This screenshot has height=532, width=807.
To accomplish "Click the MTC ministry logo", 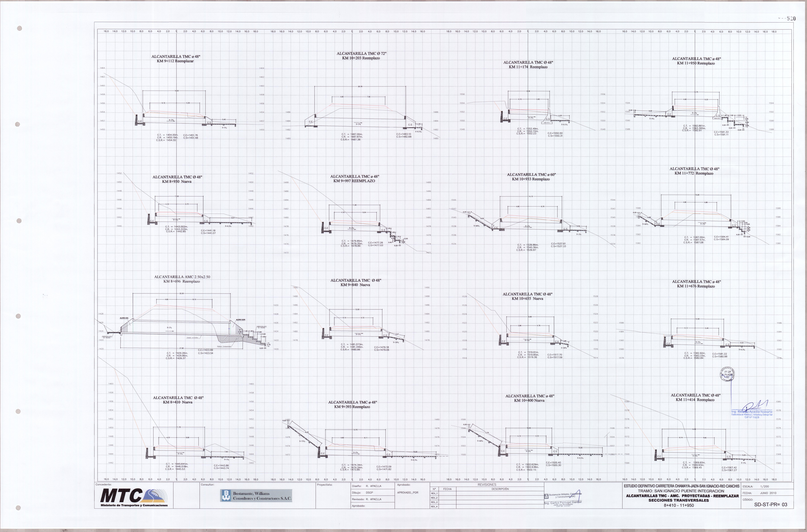I will coord(134,496).
